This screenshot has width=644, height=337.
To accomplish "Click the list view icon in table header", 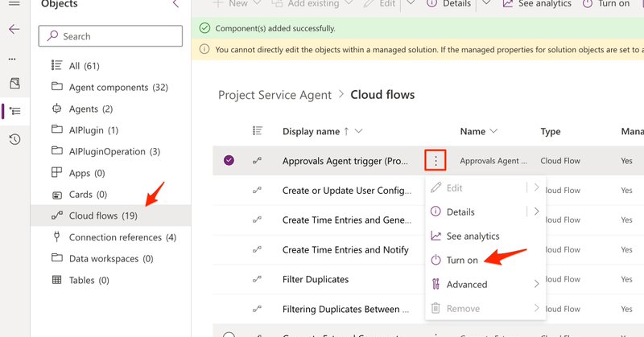I will 257,131.
